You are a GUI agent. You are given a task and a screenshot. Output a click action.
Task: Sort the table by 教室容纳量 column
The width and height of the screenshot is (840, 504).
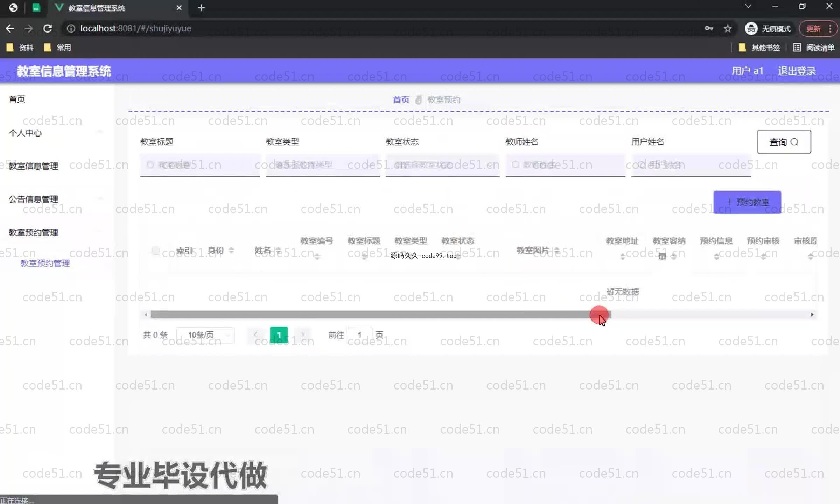674,257
